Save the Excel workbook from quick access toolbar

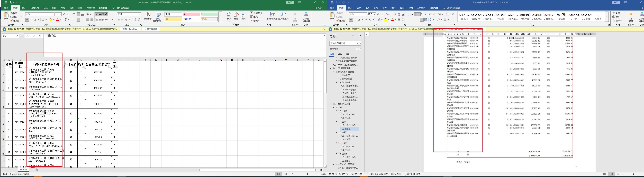click(6, 3)
